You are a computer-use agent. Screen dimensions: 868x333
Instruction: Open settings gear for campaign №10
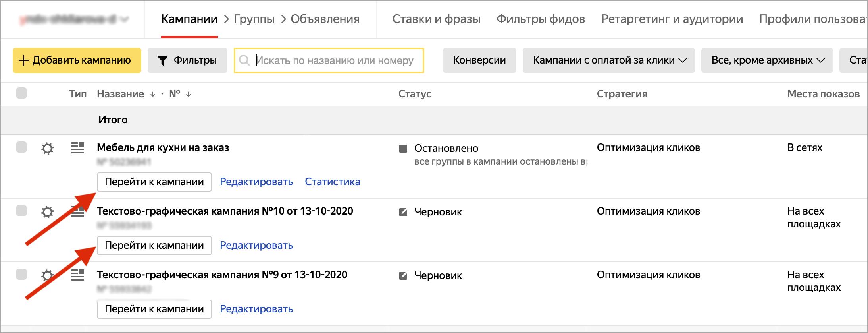47,212
